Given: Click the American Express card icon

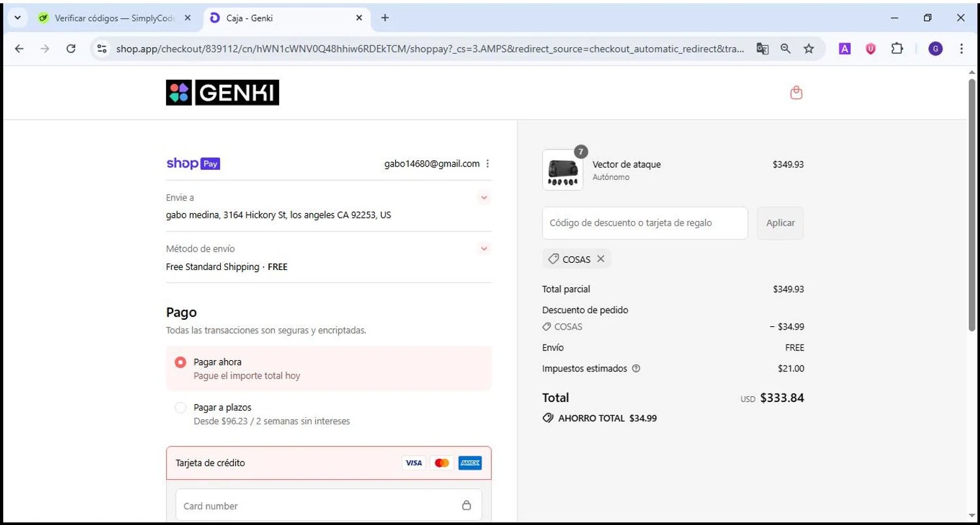Looking at the screenshot, I should coord(470,463).
